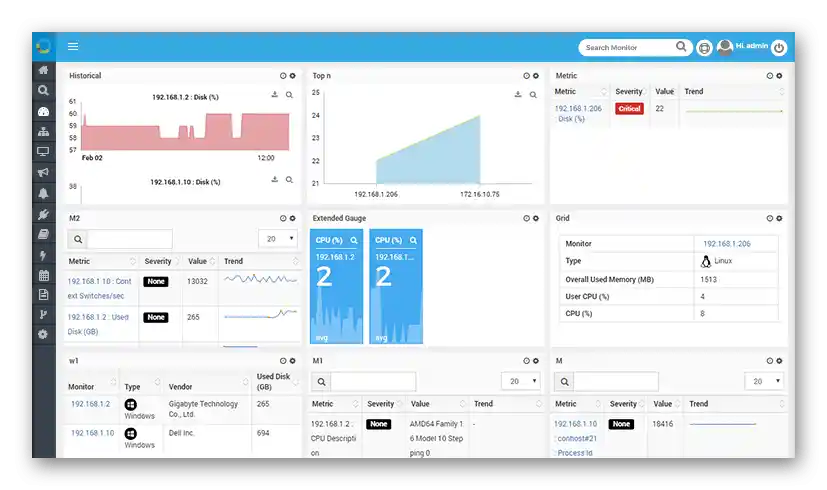Viewport: 827px width, 490px height.
Task: Click the search magnifier in Search Monitor box
Action: [x=681, y=47]
